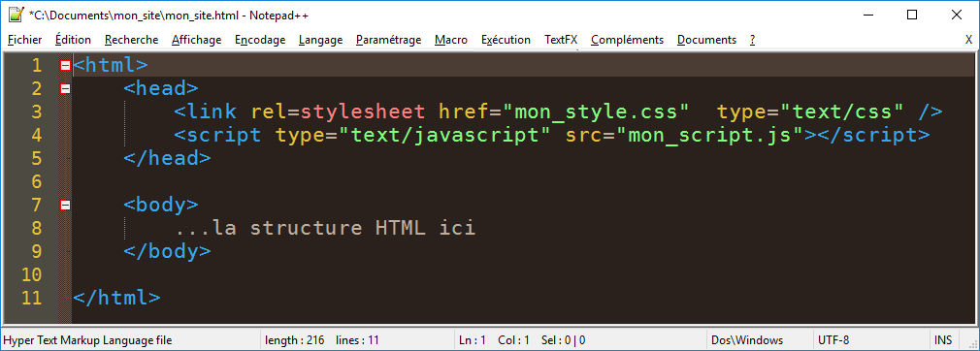The width and height of the screenshot is (980, 351).
Task: Open the question mark help menu
Action: pos(753,40)
